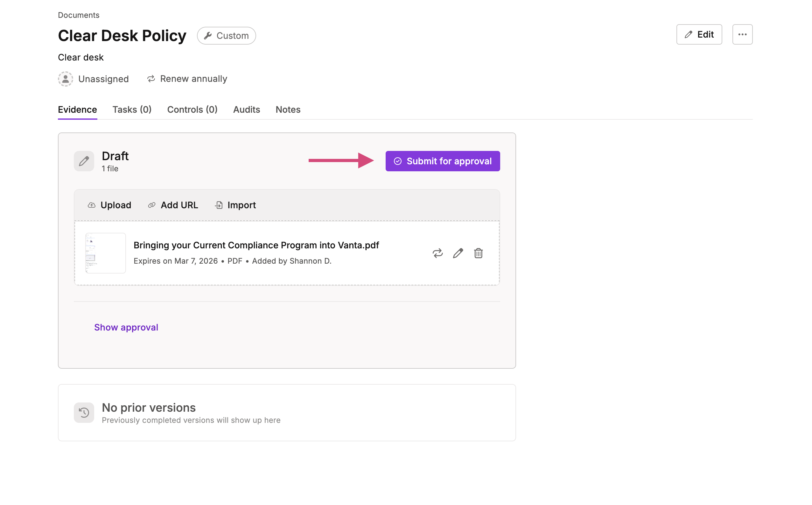
Task: Click the replace file arrows icon
Action: [437, 253]
